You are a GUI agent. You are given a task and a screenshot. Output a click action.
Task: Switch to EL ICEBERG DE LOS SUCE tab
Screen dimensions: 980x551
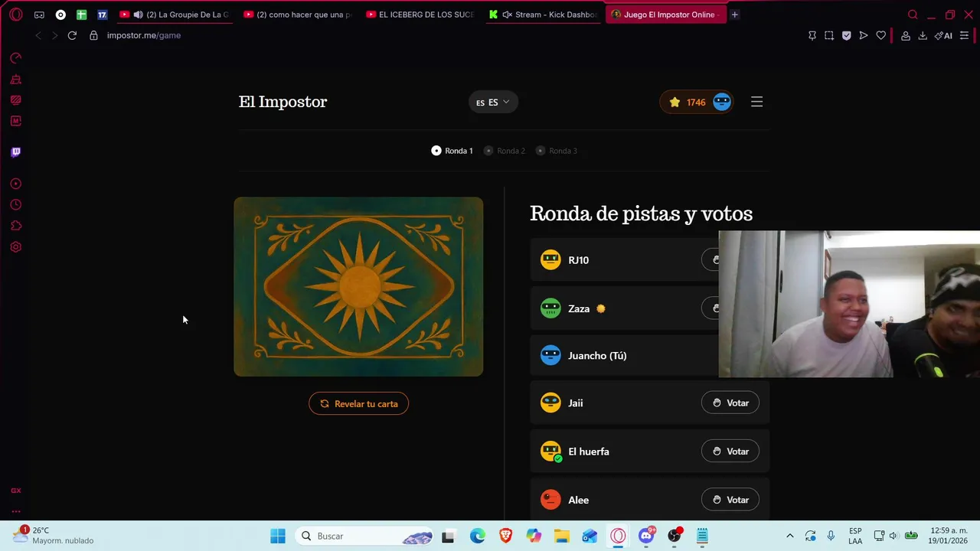click(x=420, y=15)
